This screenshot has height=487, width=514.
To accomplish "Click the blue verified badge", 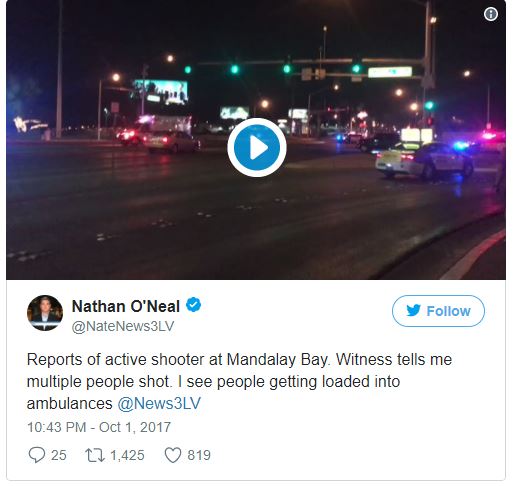I will point(193,305).
